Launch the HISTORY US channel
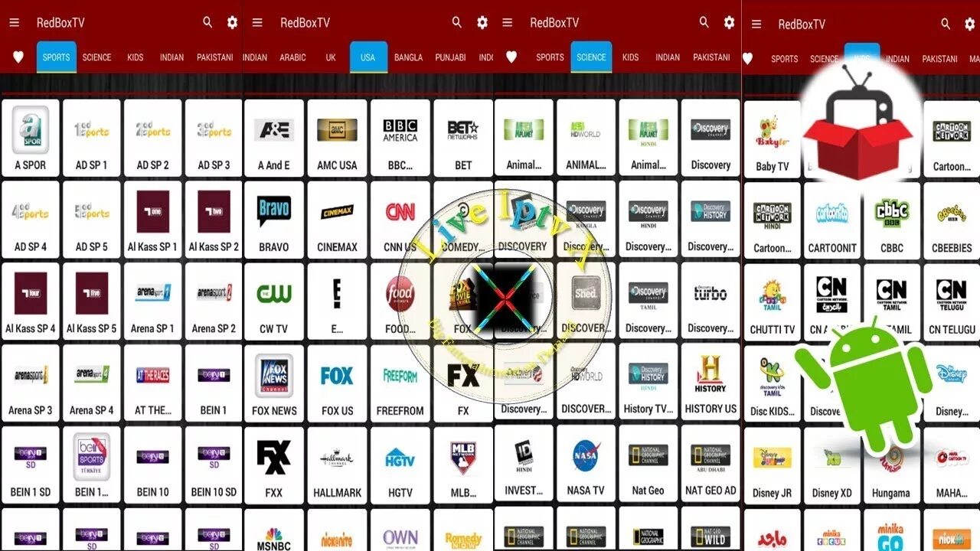This screenshot has height=551, width=980. [710, 383]
